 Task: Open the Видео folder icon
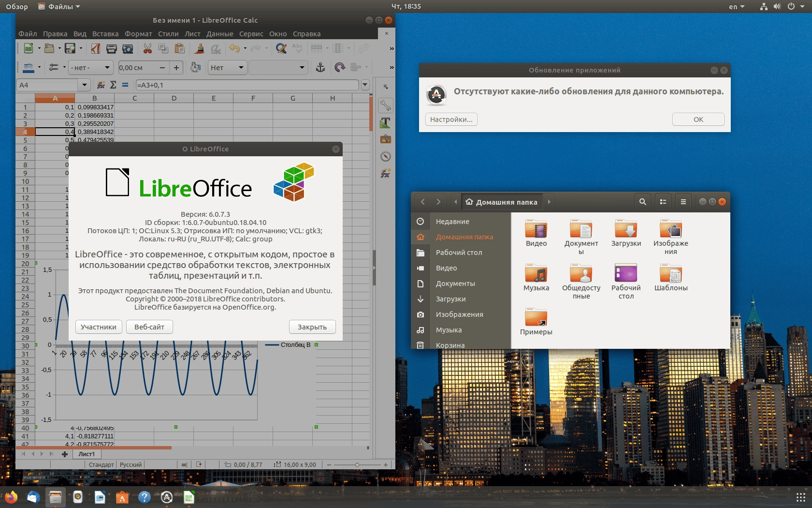536,229
